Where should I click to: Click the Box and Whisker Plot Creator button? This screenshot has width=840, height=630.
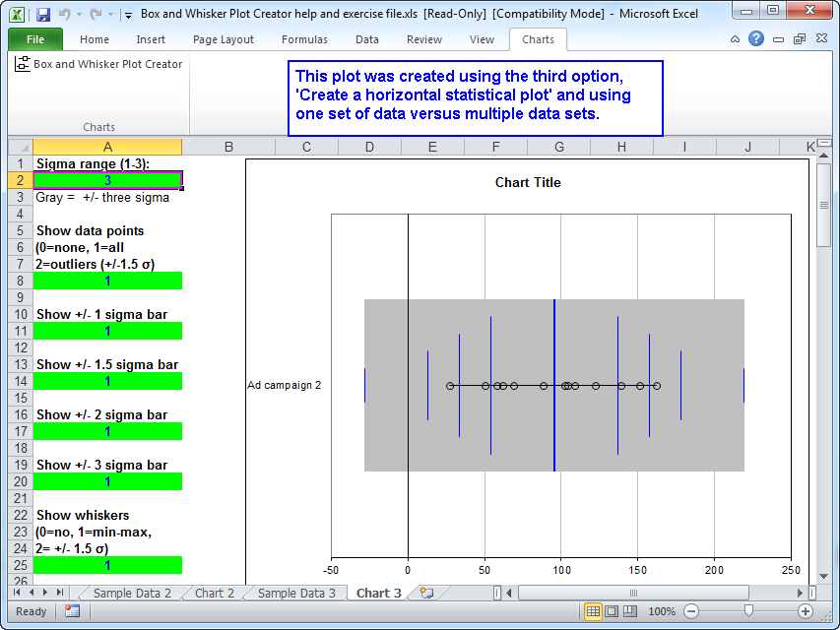pyautogui.click(x=98, y=64)
